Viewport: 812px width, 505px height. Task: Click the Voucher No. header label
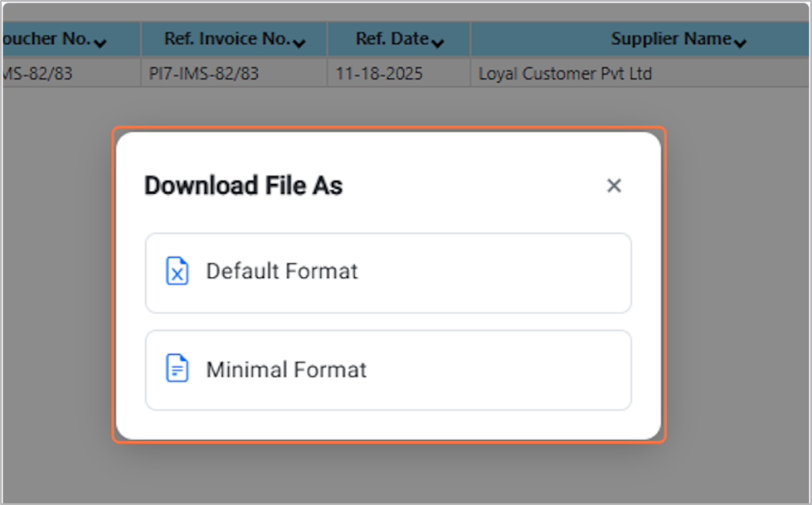[46, 39]
